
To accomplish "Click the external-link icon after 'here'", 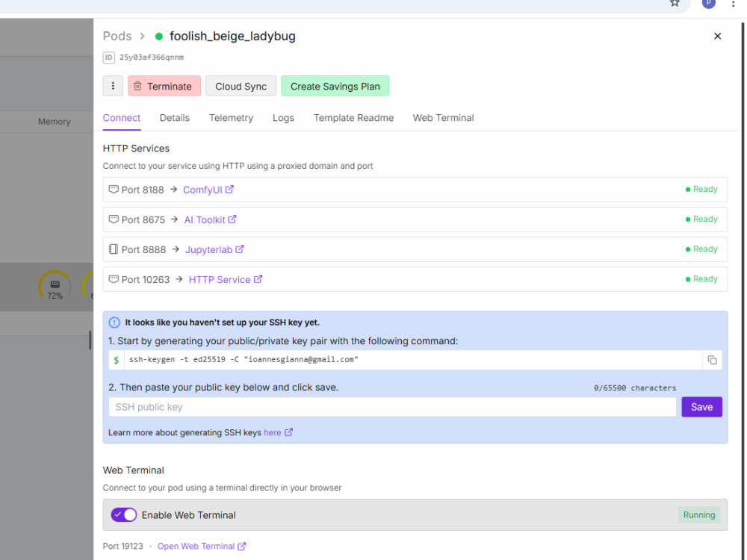I will point(288,432).
